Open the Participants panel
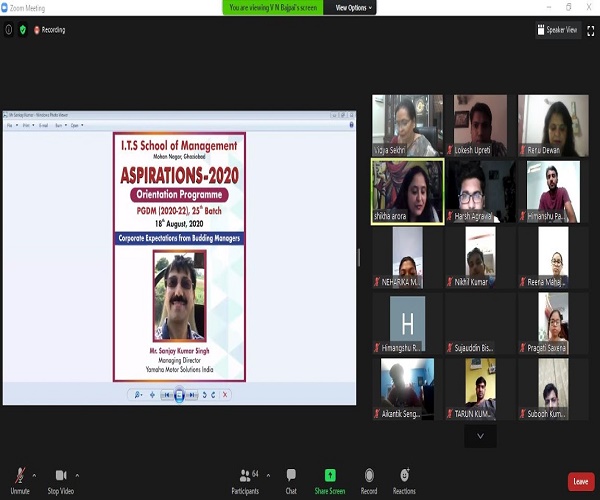Viewport: 600px width, 500px height. coord(245,481)
